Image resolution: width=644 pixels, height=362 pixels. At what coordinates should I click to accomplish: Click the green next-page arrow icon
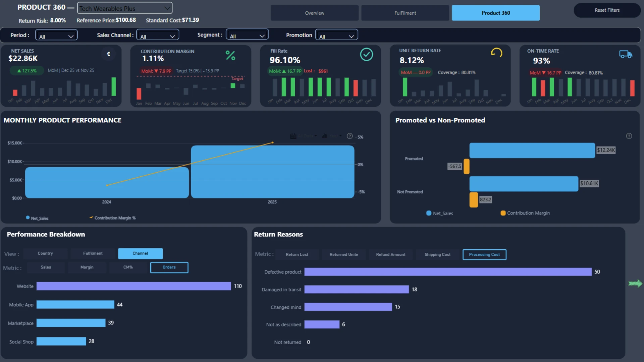coord(635,284)
